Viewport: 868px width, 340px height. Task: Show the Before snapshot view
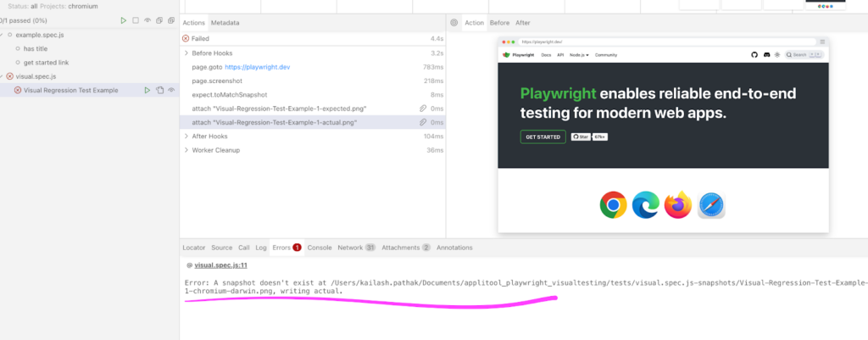coord(499,23)
